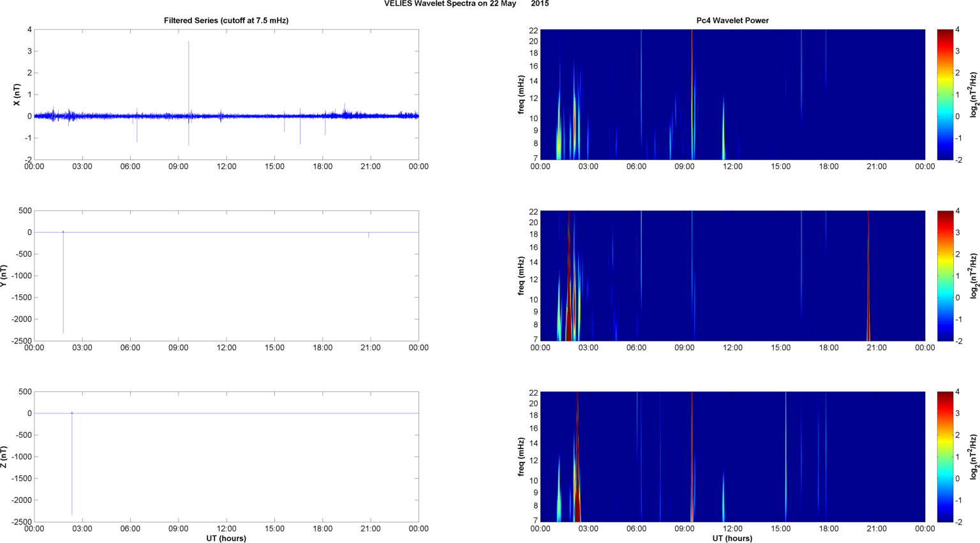Click the colorbar beside the top wavelet plot
This screenshot has width=980, height=543.
click(x=945, y=94)
